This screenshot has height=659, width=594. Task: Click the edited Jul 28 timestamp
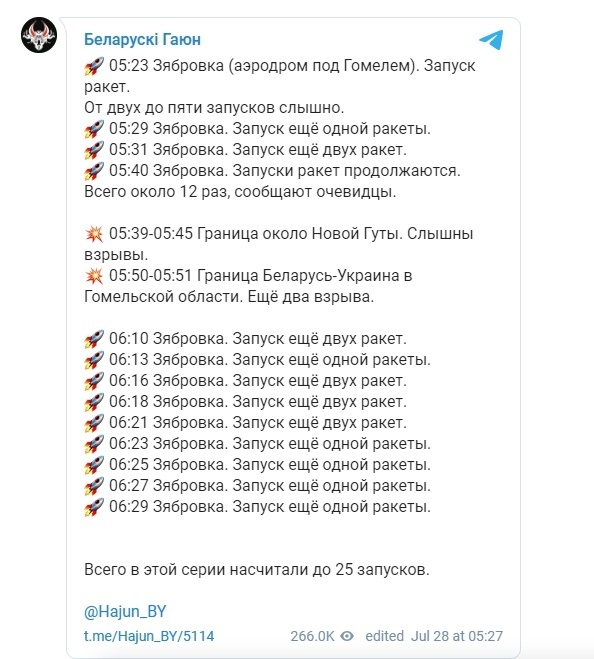click(434, 636)
